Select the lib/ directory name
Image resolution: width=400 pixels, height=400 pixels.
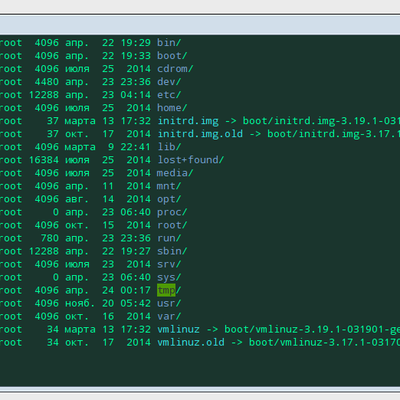(x=169, y=147)
